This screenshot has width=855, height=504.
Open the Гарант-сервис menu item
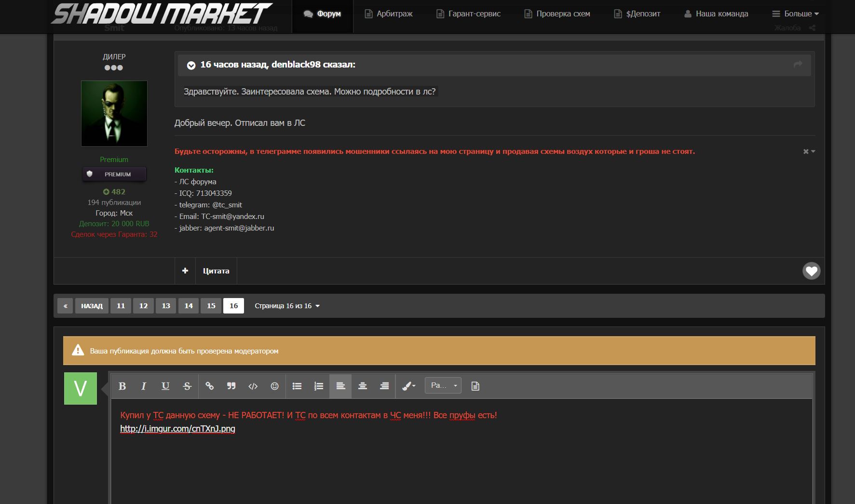[x=468, y=14]
